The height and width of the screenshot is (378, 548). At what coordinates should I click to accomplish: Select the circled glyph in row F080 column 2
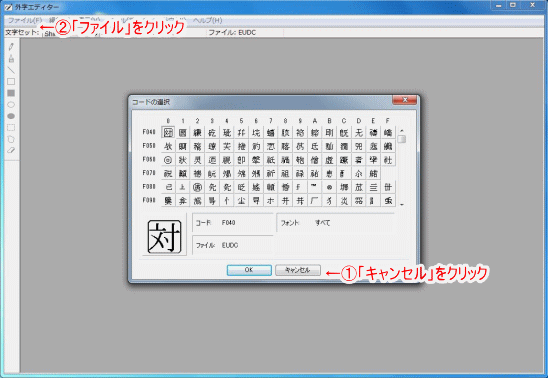197,187
